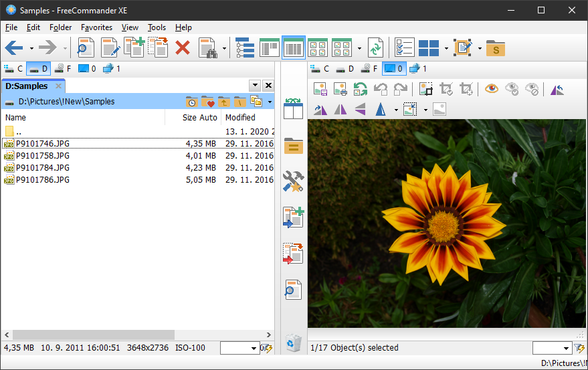588x370 pixels.
Task: Open the left panel filter combo box
Action: coord(239,348)
